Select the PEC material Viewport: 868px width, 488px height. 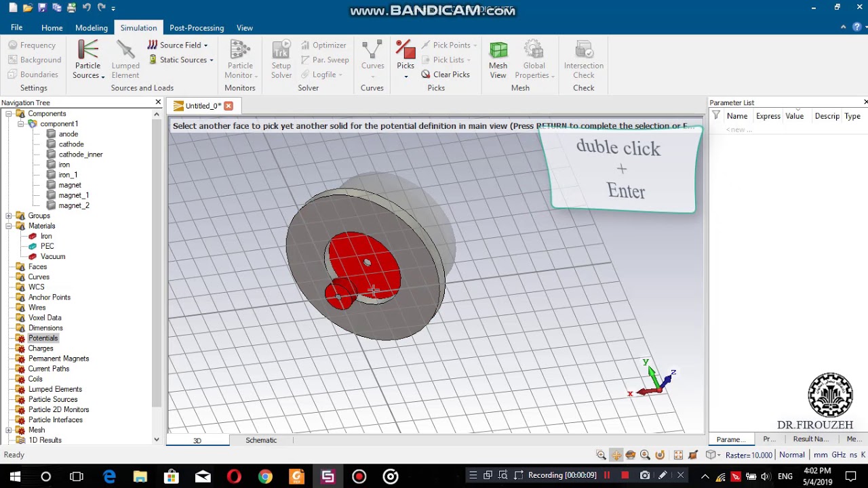[x=47, y=246]
